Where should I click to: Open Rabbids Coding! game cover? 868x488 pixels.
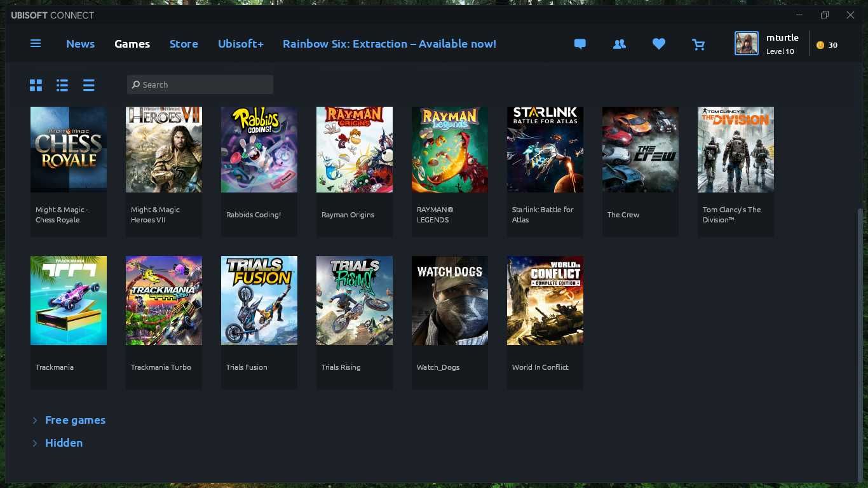coord(259,149)
